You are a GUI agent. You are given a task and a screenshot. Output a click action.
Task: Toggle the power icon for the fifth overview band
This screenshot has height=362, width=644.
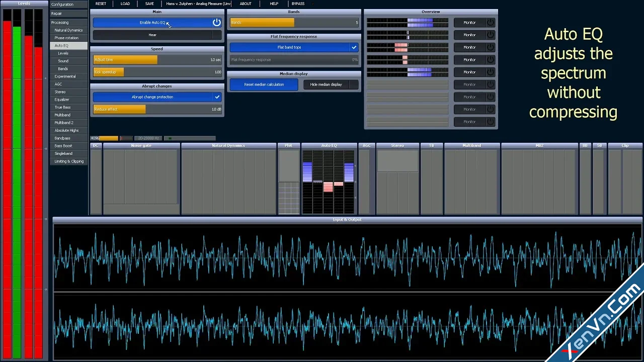pyautogui.click(x=490, y=72)
